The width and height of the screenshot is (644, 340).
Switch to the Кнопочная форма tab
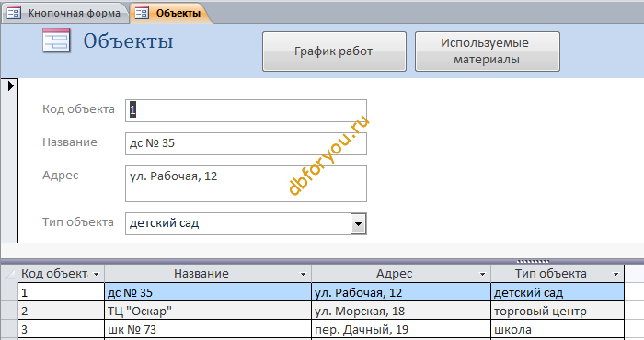[x=64, y=13]
